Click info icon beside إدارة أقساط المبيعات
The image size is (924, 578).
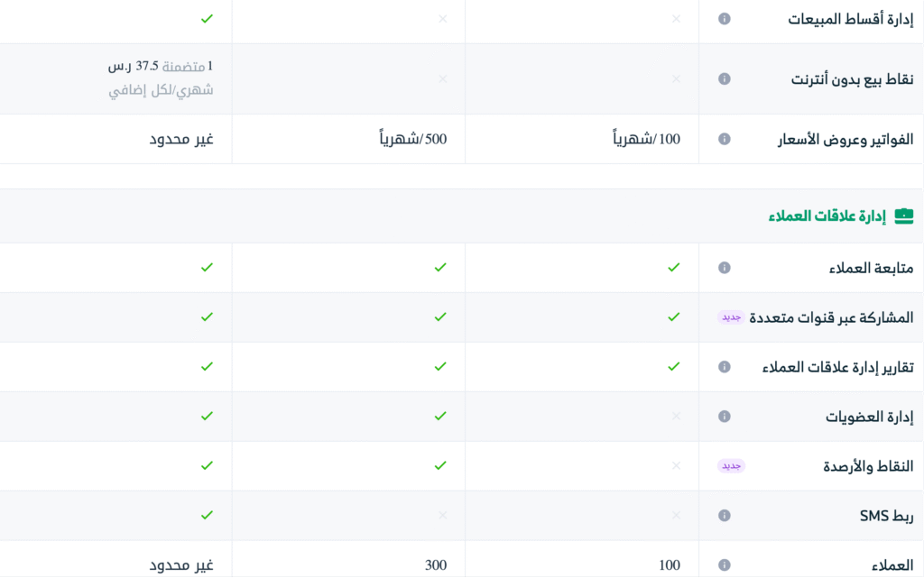[724, 19]
